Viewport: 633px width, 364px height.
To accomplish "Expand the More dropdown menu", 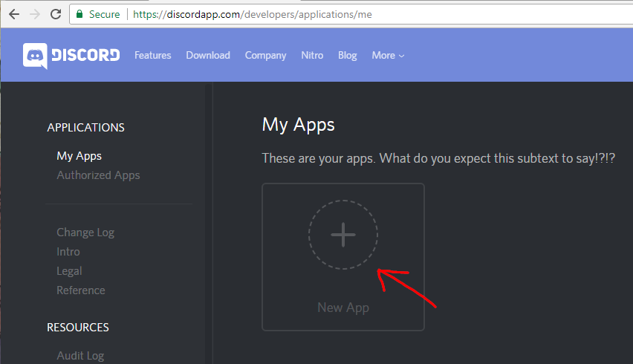I will click(388, 55).
